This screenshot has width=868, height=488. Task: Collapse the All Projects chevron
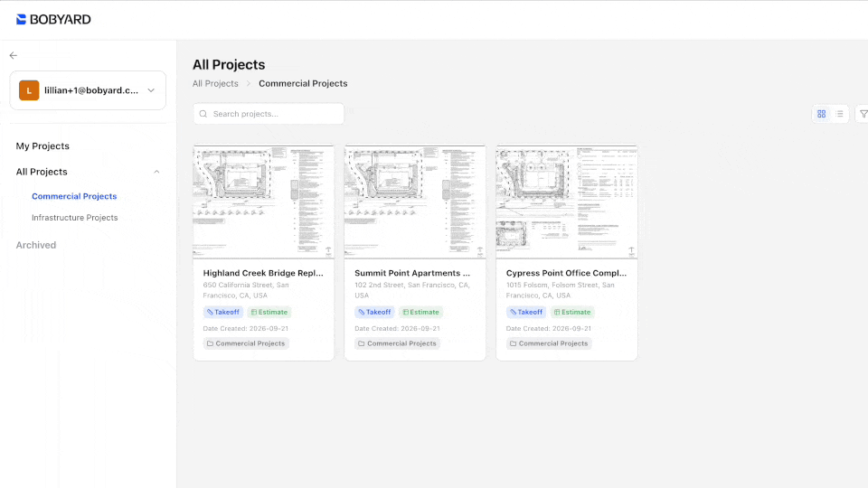coord(156,172)
